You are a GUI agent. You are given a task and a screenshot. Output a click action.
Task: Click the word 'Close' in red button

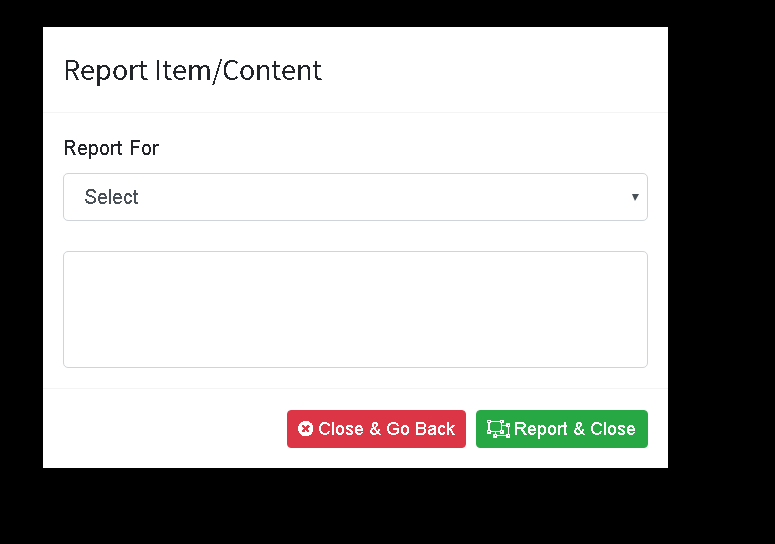pyautogui.click(x=341, y=429)
